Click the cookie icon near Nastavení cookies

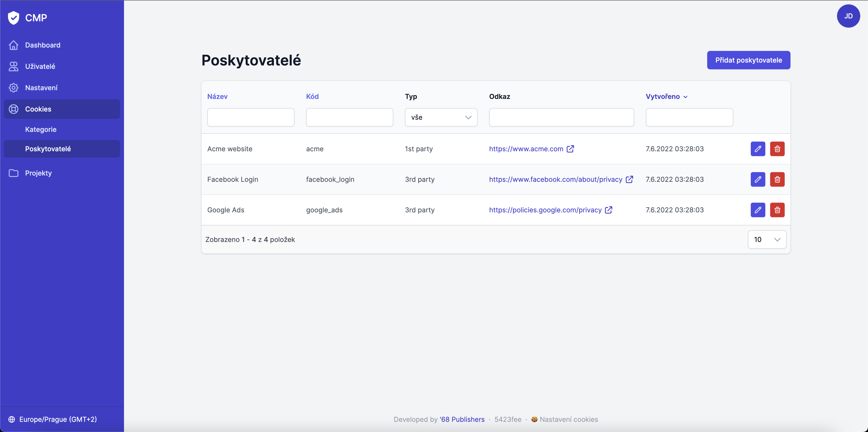point(535,419)
